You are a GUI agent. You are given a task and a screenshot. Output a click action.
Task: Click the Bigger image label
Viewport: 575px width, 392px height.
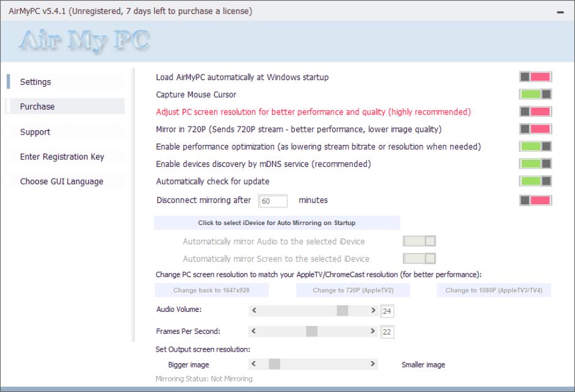tap(188, 365)
